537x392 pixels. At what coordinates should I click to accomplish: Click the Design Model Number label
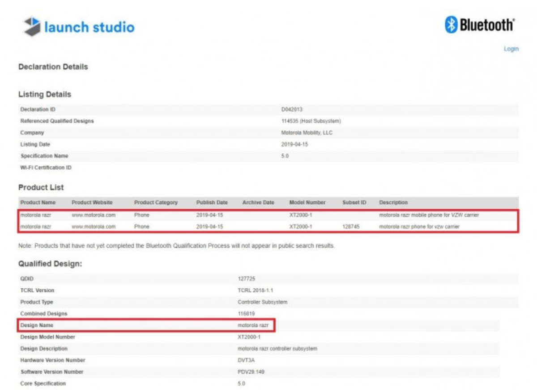click(x=48, y=337)
